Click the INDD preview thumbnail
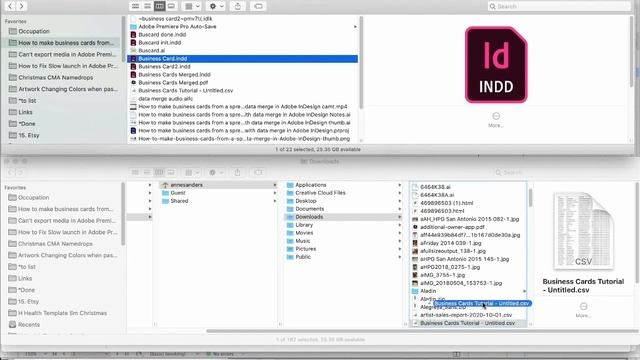This screenshot has width=640, height=360. point(496,64)
